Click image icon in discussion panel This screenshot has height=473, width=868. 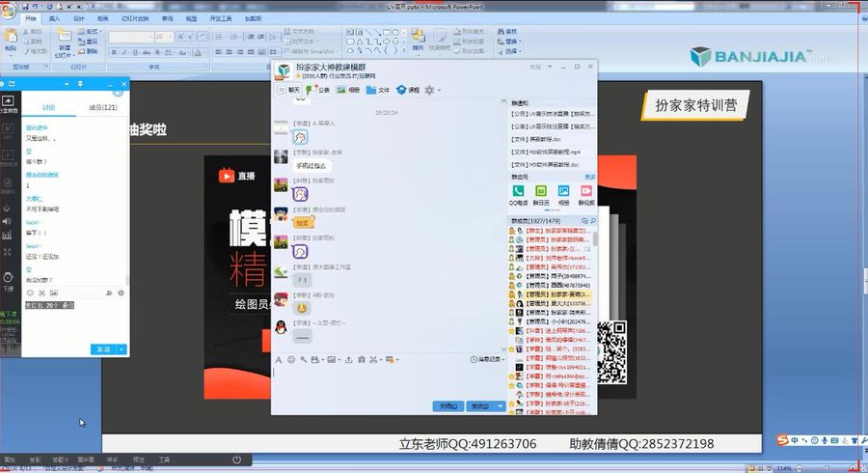point(54,293)
